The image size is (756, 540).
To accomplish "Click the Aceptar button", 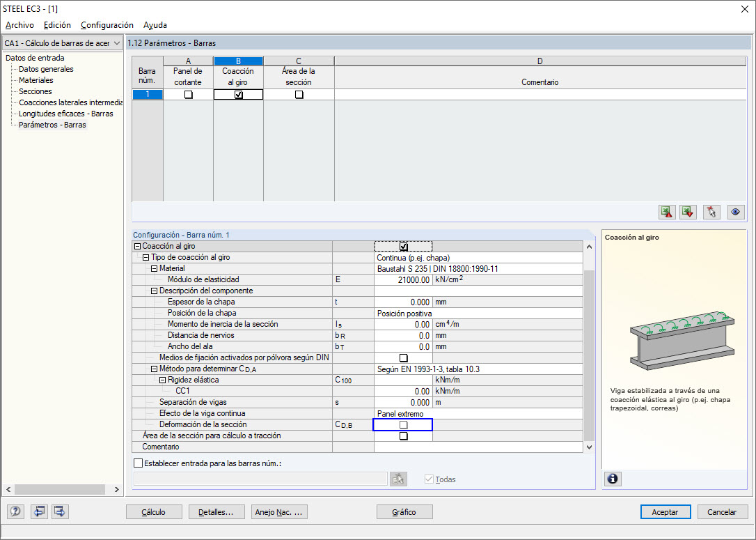I will (666, 512).
